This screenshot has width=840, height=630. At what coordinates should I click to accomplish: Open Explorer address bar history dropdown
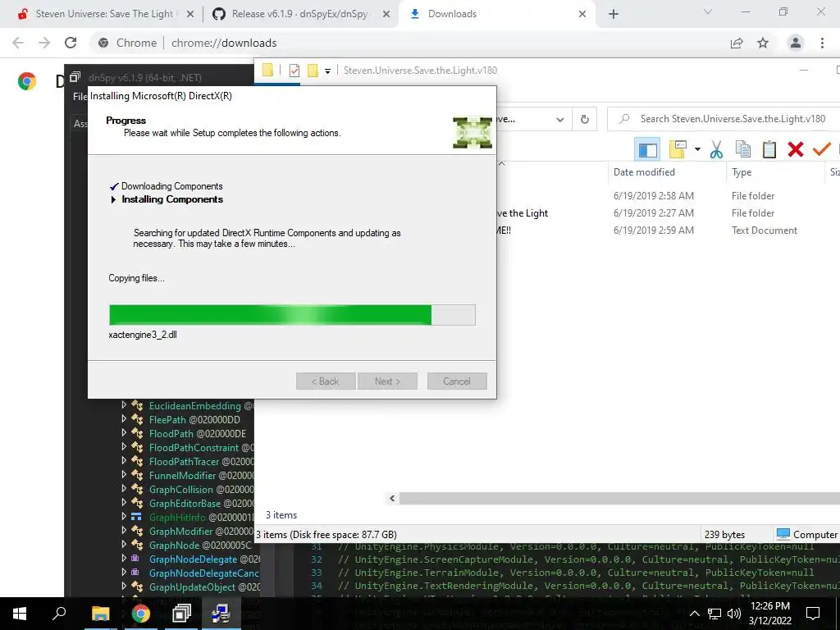click(559, 120)
